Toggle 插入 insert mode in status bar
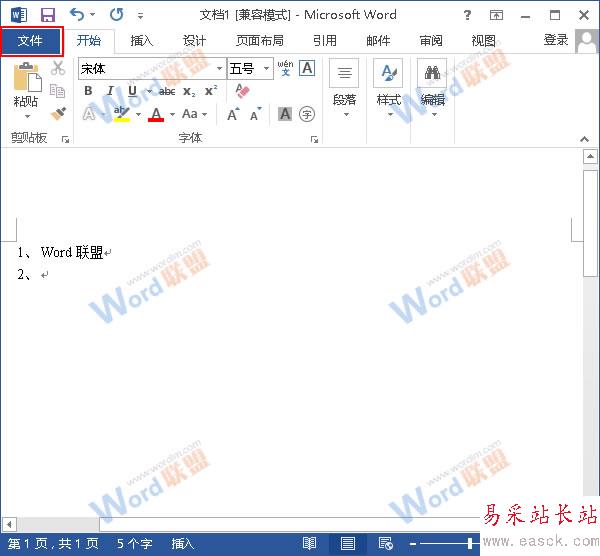The width and height of the screenshot is (600, 556). [183, 543]
